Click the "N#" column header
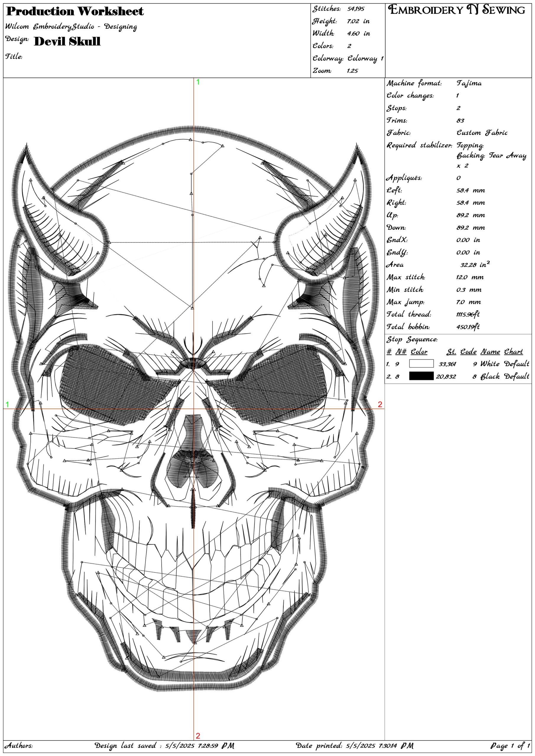This screenshot has width=535, height=756. 401,352
